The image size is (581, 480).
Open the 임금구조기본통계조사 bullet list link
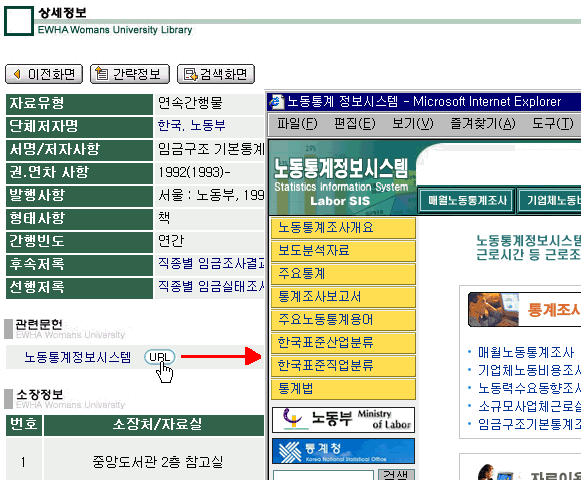529,424
